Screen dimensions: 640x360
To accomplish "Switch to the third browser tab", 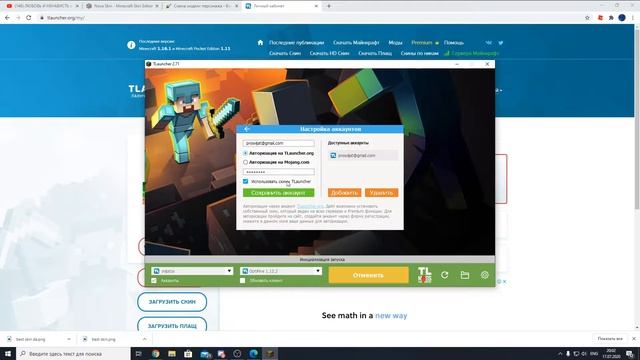I will click(201, 6).
